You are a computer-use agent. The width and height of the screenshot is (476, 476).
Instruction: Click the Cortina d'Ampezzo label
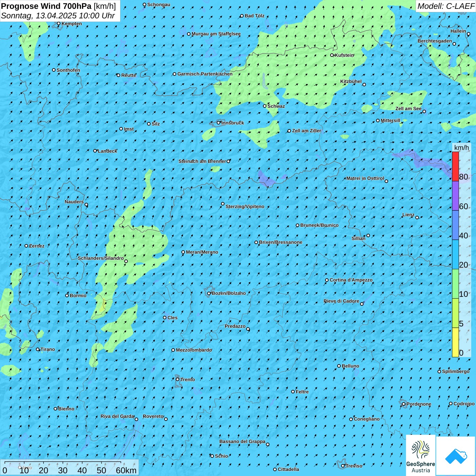(x=351, y=280)
